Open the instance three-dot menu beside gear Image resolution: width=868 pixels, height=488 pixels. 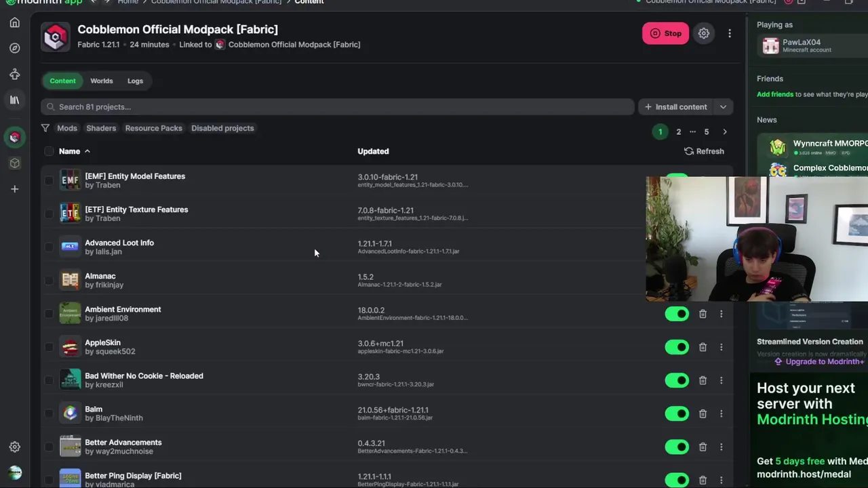tap(730, 33)
